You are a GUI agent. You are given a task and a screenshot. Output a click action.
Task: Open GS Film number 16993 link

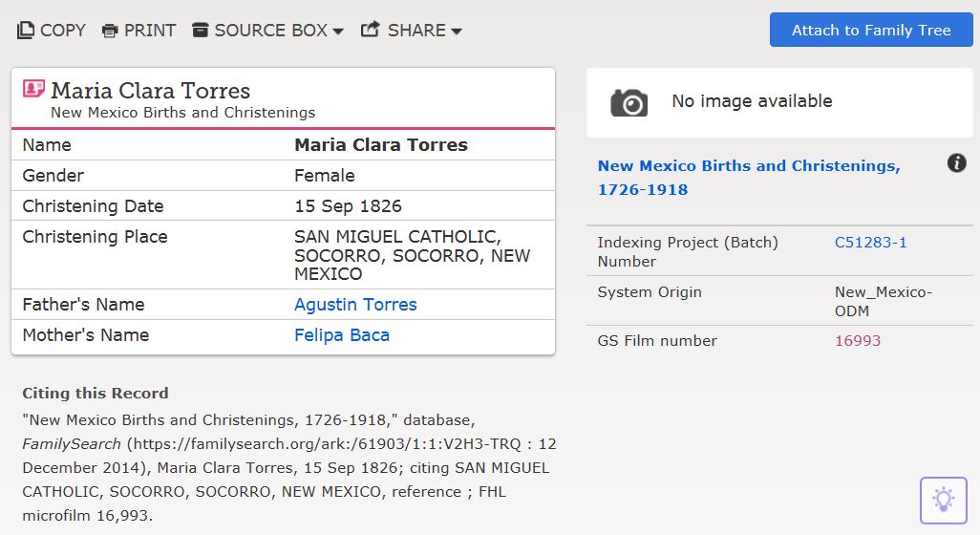(x=857, y=341)
